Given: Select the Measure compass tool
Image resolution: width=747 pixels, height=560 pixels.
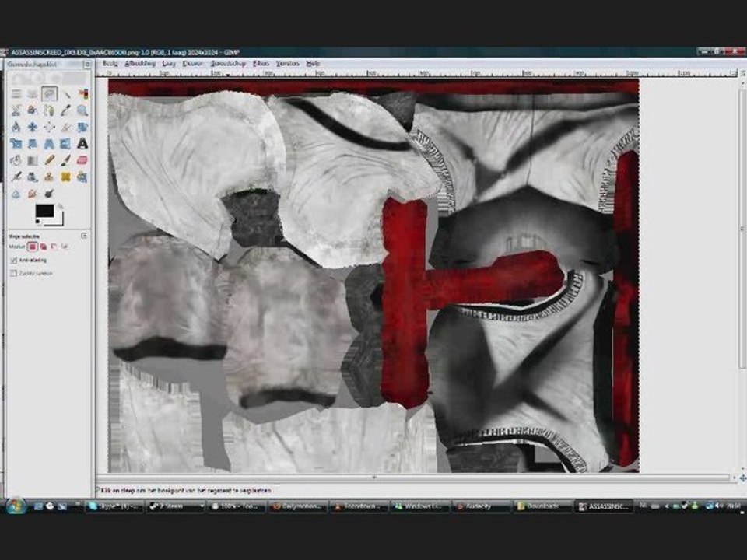Looking at the screenshot, I should (x=16, y=127).
